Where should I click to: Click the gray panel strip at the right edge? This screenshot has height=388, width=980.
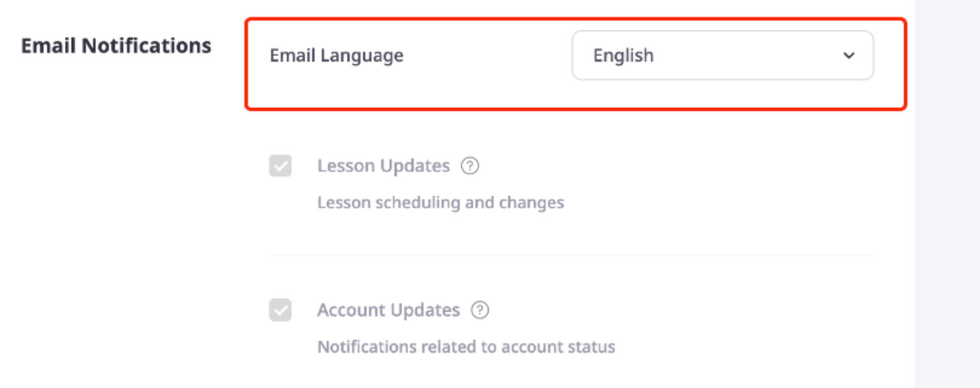point(947,194)
